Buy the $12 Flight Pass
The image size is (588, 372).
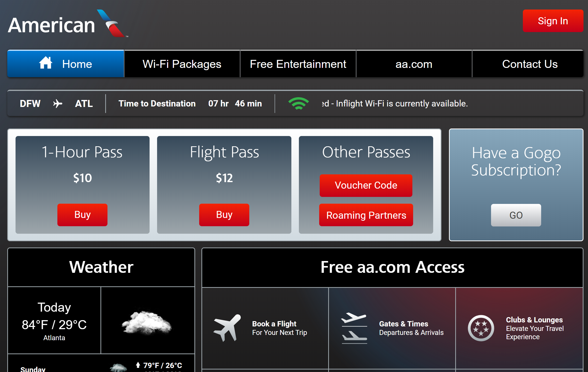(224, 215)
